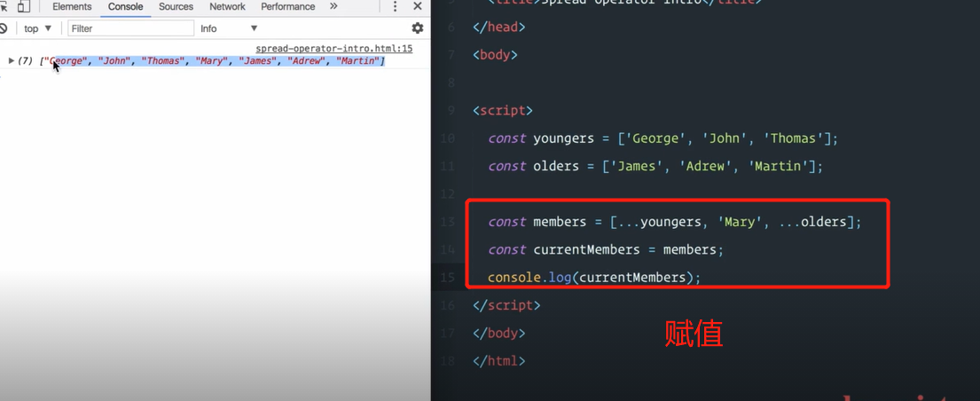Show more DevTools tabs chevron
The width and height of the screenshot is (980, 401).
coord(333,6)
